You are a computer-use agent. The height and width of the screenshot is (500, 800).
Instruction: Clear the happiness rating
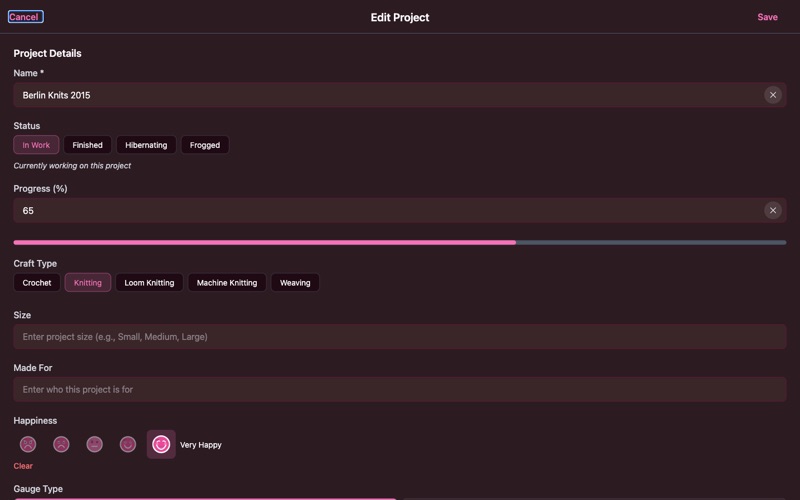(x=23, y=466)
